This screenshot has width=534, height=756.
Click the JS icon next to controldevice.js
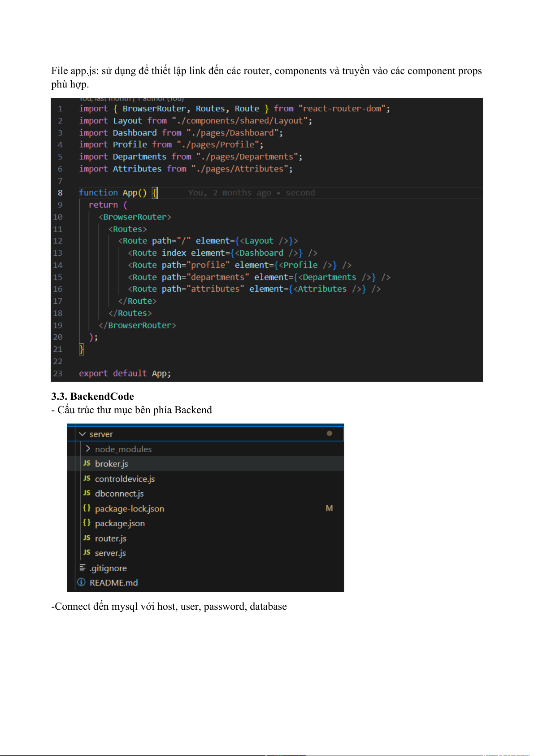click(x=87, y=478)
